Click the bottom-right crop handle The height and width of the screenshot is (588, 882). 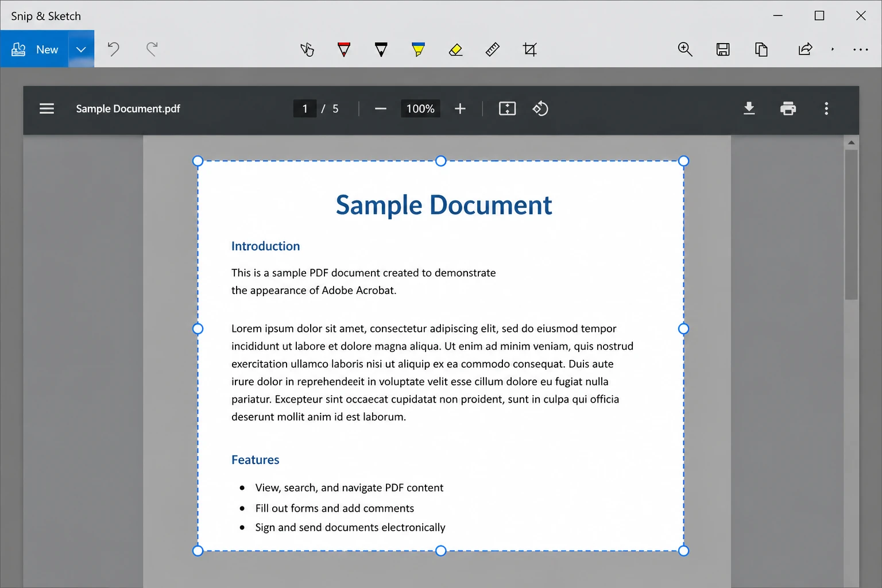tap(683, 551)
